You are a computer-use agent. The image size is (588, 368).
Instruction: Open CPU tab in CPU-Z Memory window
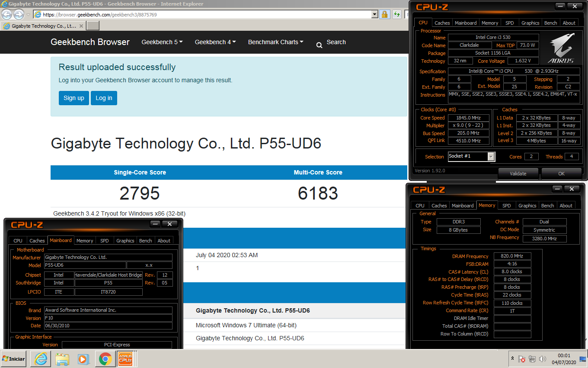pos(420,206)
